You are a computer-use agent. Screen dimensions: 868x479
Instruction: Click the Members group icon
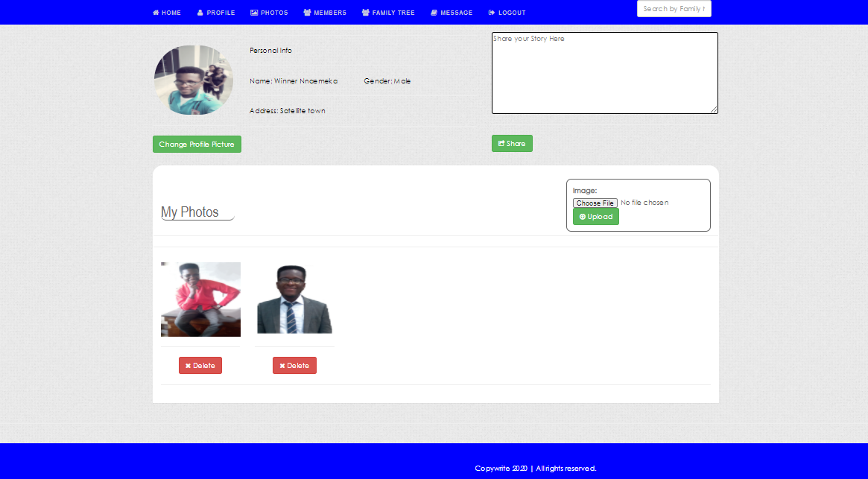click(x=307, y=13)
